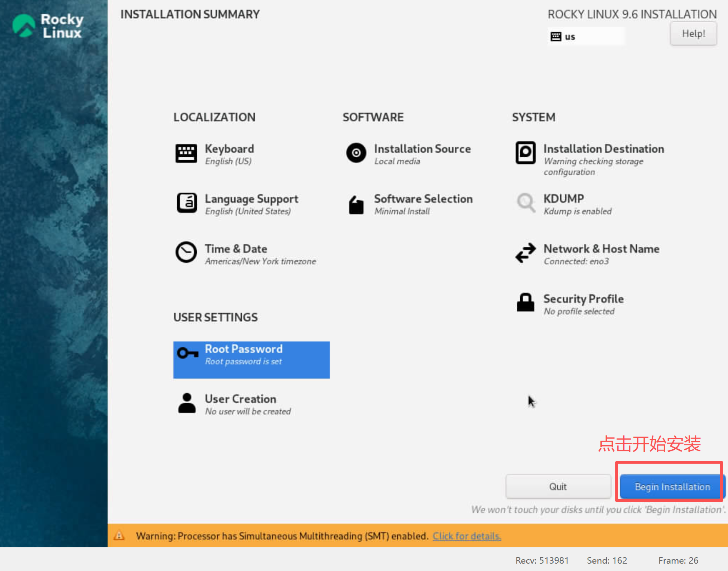
Task: Click the Installation Destination disk icon
Action: click(525, 153)
